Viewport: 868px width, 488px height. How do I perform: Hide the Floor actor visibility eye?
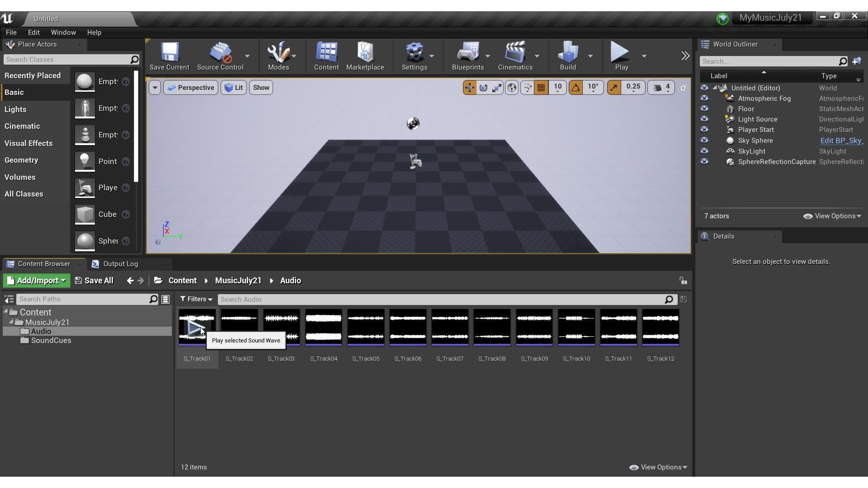tap(704, 108)
